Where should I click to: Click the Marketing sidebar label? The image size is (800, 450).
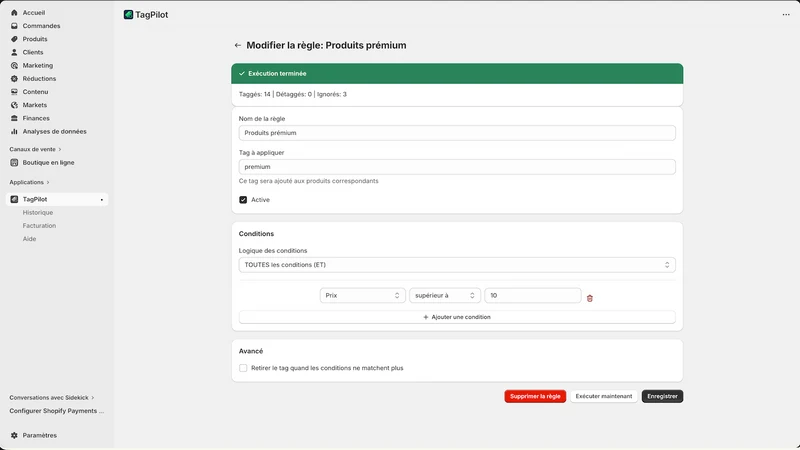pos(38,66)
